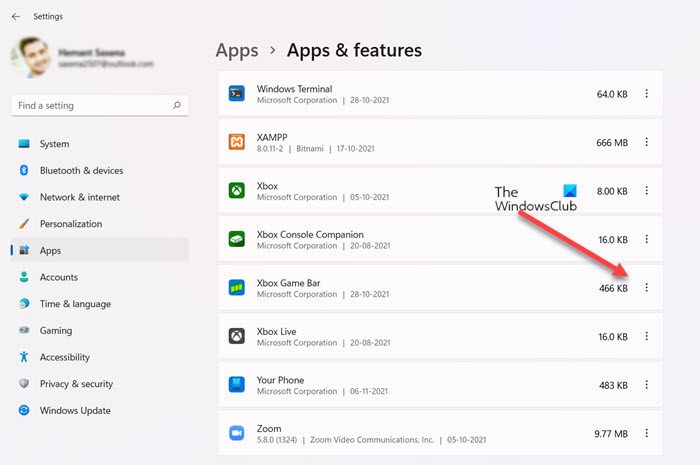
Task: Click the Privacy shield icon
Action: click(24, 384)
